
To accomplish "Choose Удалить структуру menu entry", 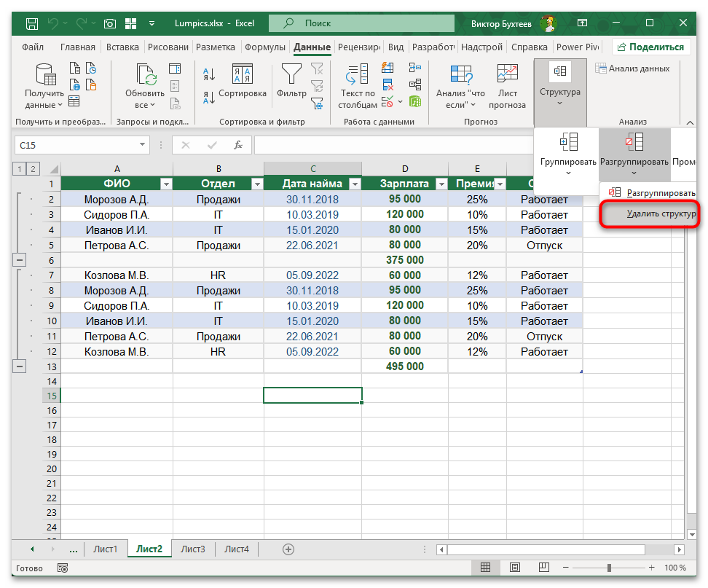I will click(x=648, y=213).
